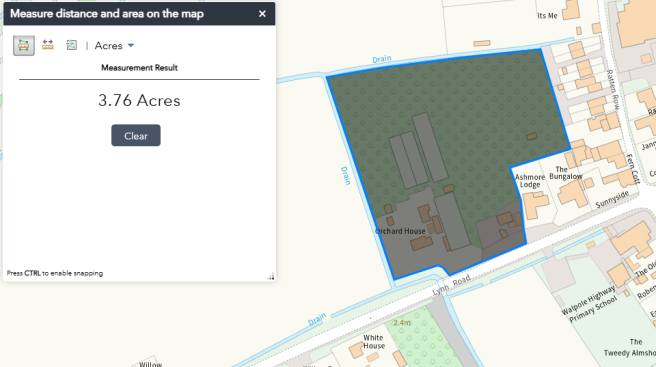656x367 pixels.
Task: Open the Acres unit dropdown
Action: (x=114, y=45)
